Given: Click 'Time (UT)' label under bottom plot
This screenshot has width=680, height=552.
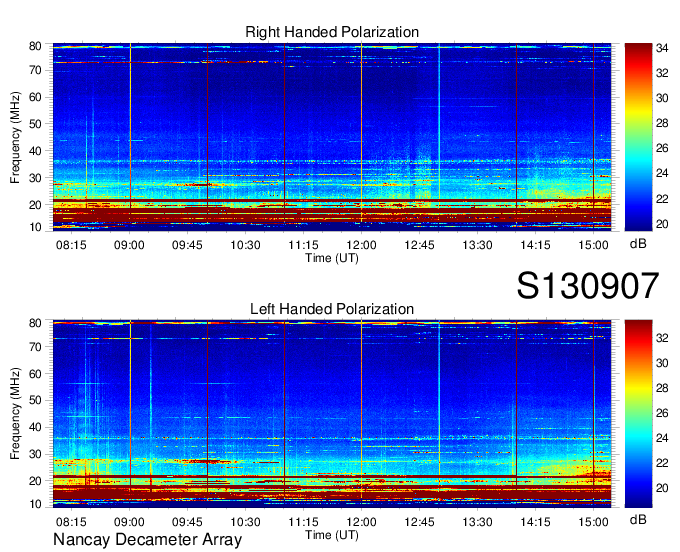Looking at the screenshot, I should 332,535.
